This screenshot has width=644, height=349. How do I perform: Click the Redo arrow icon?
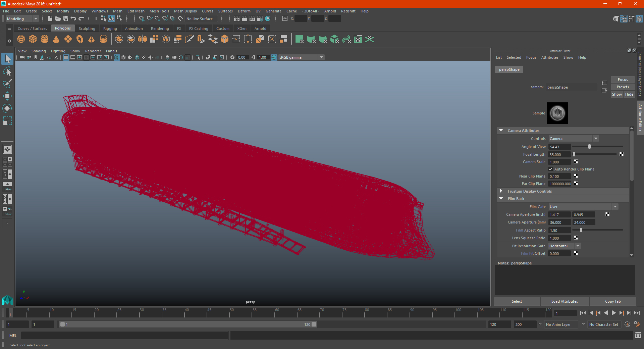coord(81,19)
